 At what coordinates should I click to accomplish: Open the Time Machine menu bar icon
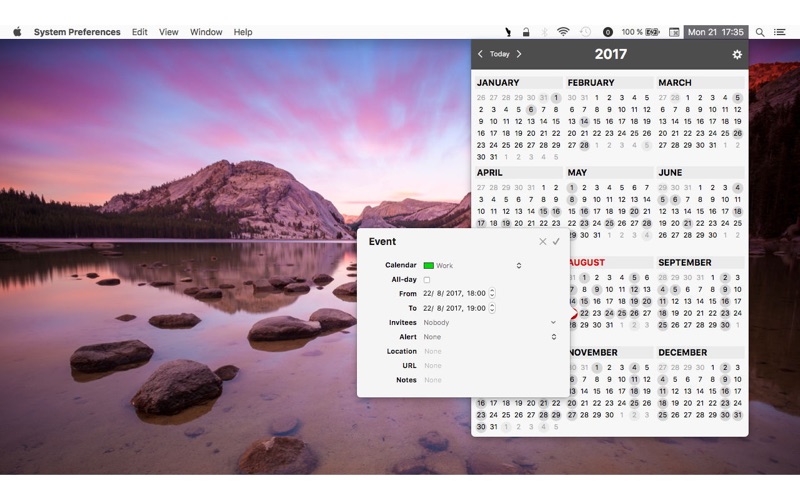point(585,32)
